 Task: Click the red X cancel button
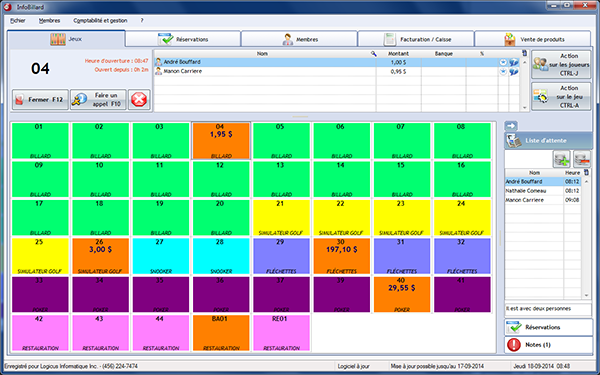point(139,99)
